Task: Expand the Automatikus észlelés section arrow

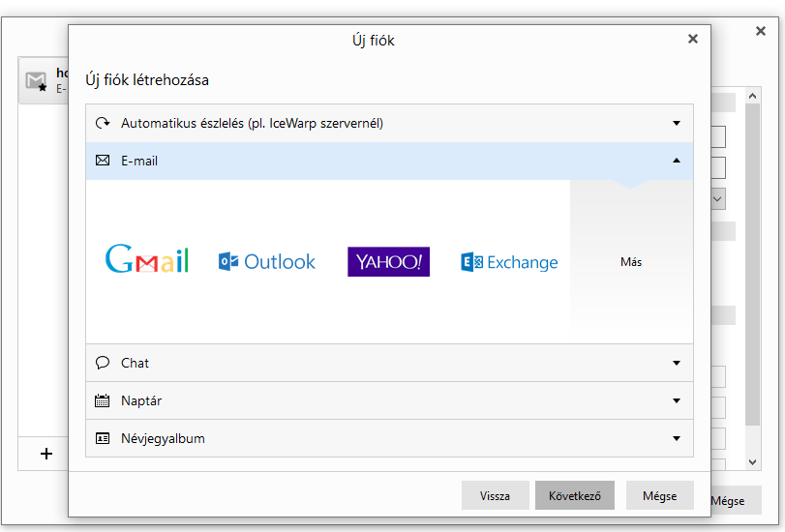Action: click(x=677, y=123)
